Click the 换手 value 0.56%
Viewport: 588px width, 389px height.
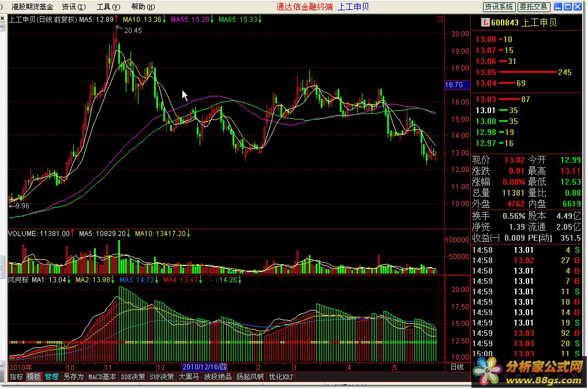click(x=514, y=216)
